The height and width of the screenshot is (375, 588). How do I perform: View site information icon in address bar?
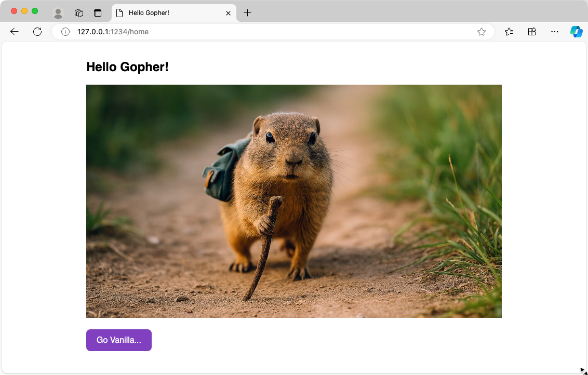(65, 32)
